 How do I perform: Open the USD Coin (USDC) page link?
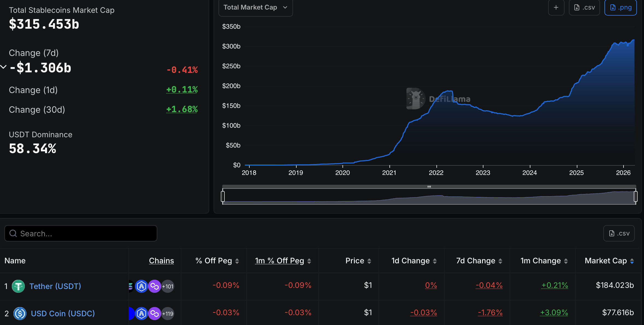(62, 313)
